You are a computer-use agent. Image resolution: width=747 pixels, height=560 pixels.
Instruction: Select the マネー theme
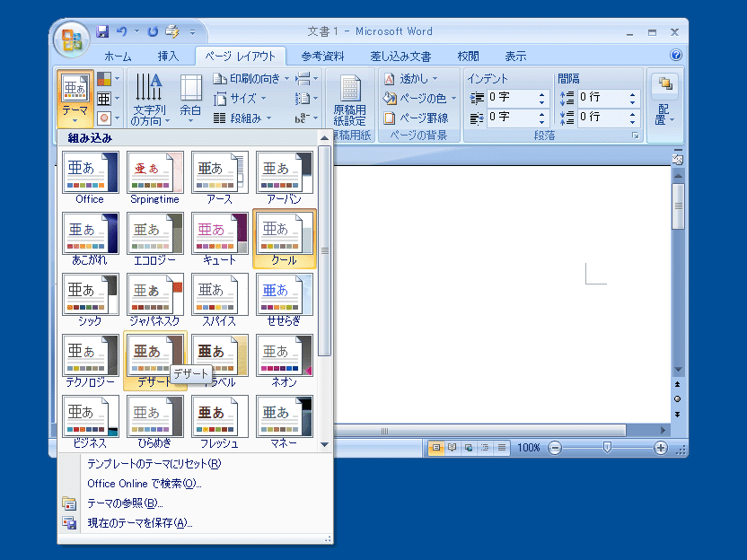pos(285,422)
